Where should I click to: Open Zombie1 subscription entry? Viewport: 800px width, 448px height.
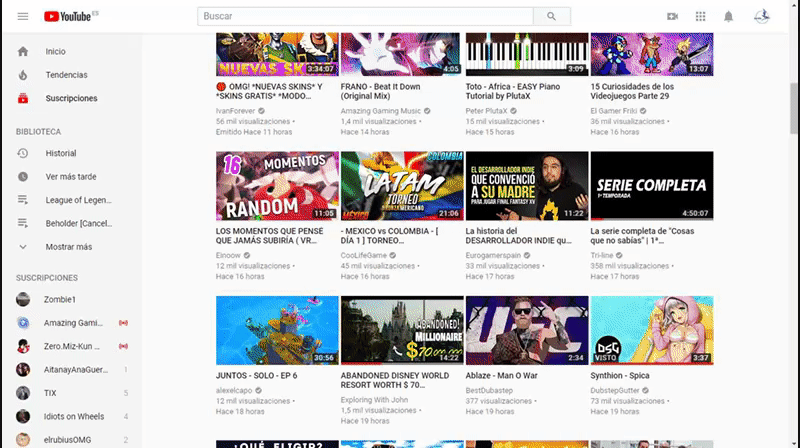[71, 300]
